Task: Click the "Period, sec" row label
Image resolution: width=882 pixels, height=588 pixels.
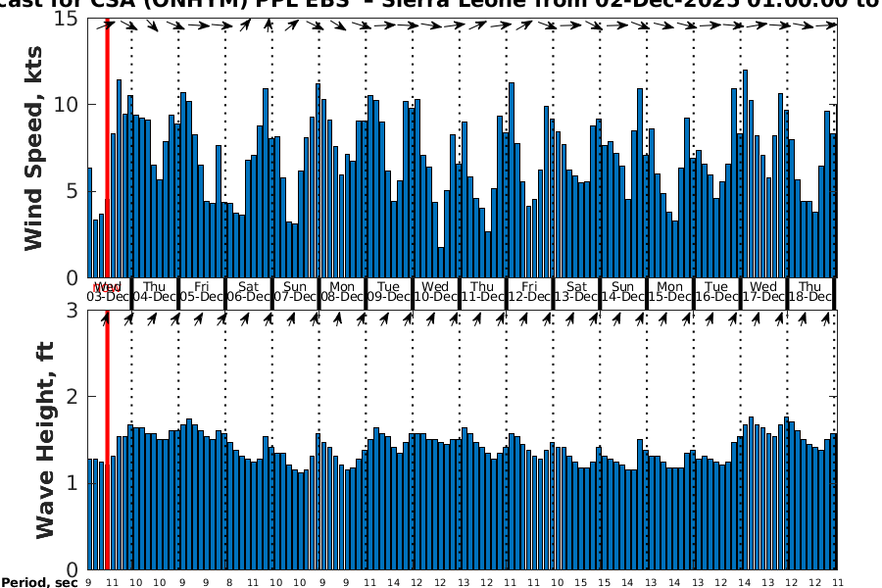Action: click(39, 582)
